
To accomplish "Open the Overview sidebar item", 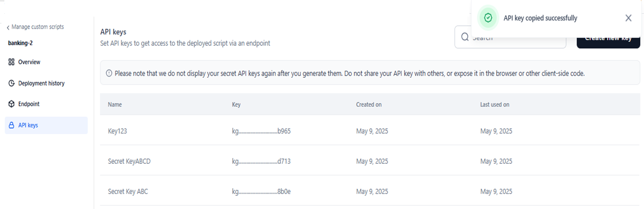I will coord(29,62).
